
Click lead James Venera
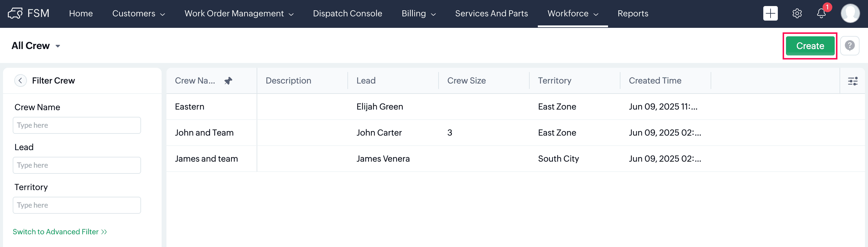click(383, 159)
